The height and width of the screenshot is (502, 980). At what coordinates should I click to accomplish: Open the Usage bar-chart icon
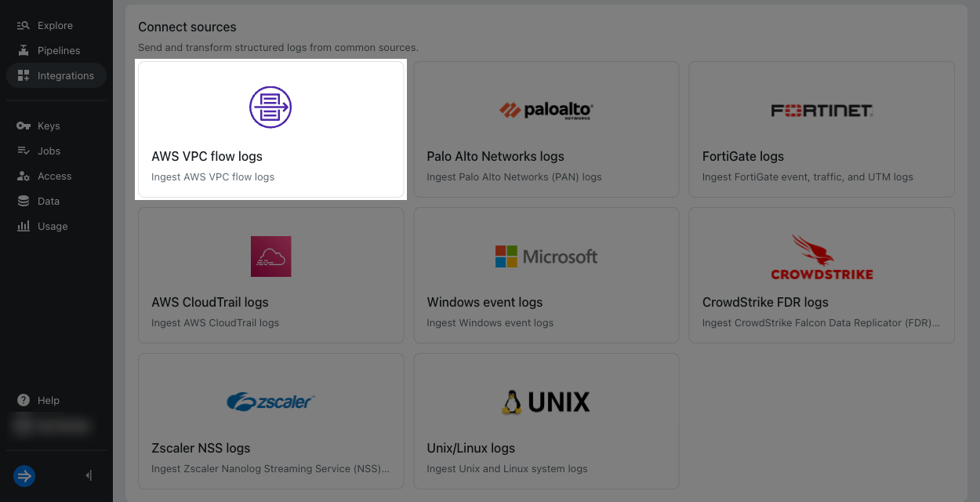point(24,226)
